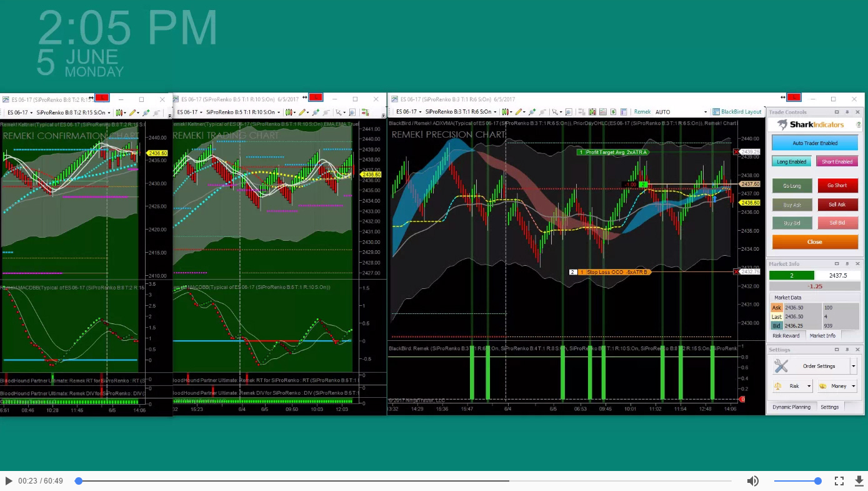This screenshot has width=868, height=491.
Task: Click Remek link in Precision chart toolbar
Action: click(642, 112)
